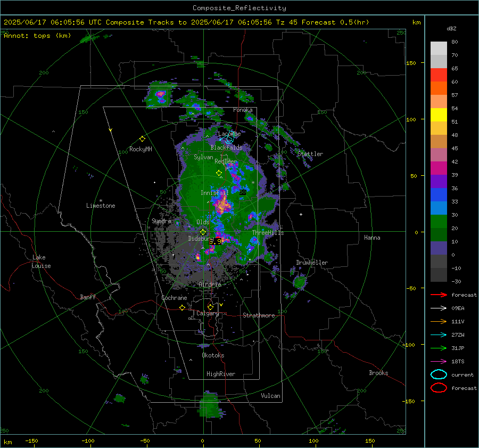
Task: Click the red 60 dBZ swatch
Action: coord(439,75)
